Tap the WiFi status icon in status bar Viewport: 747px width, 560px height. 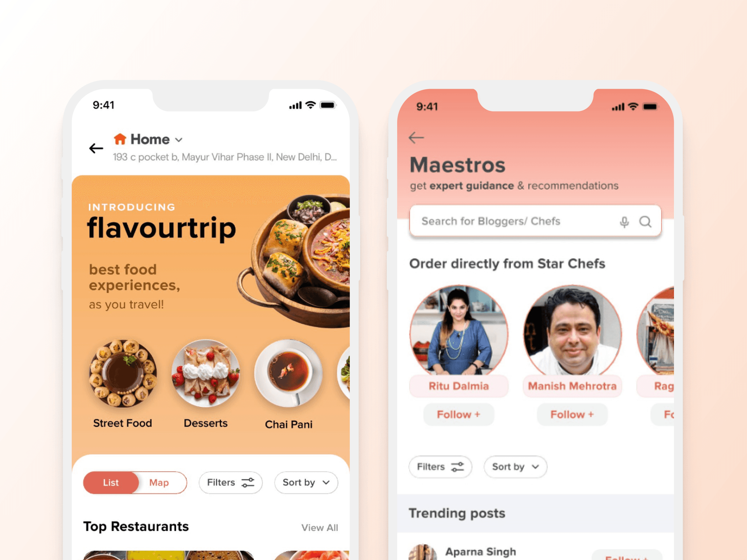coord(303,105)
